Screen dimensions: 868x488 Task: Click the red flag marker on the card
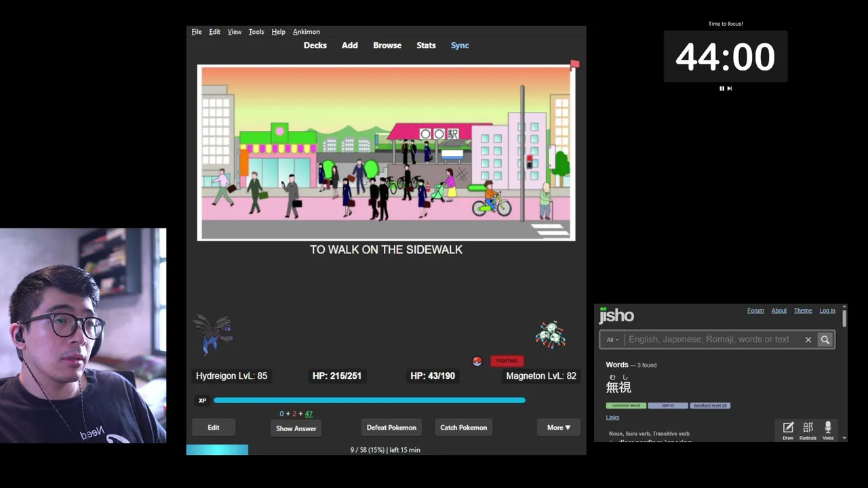[x=574, y=64]
